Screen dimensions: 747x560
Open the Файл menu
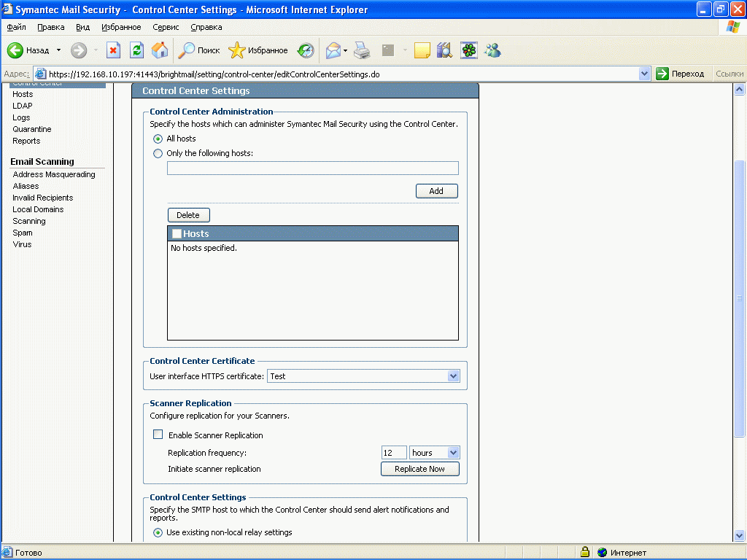pos(16,27)
